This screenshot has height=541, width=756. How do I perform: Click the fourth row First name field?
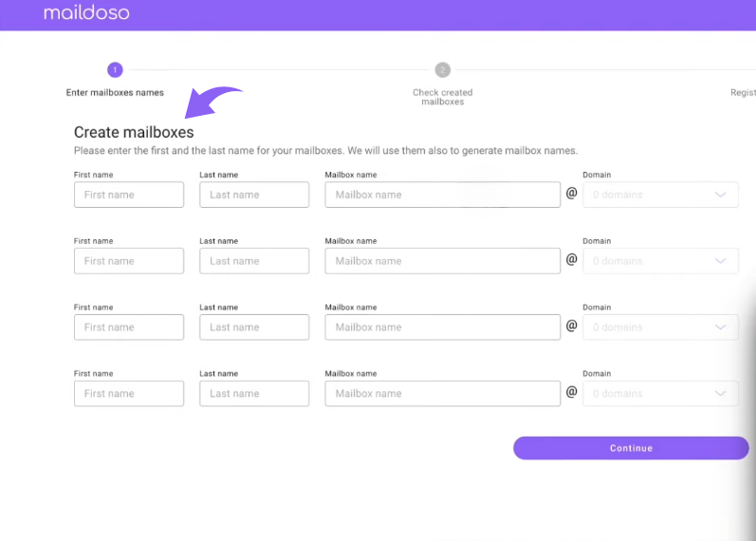129,394
